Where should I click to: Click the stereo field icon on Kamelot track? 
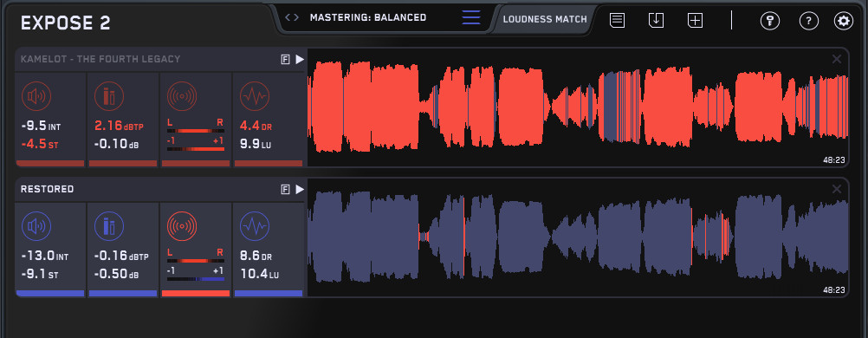tap(182, 96)
